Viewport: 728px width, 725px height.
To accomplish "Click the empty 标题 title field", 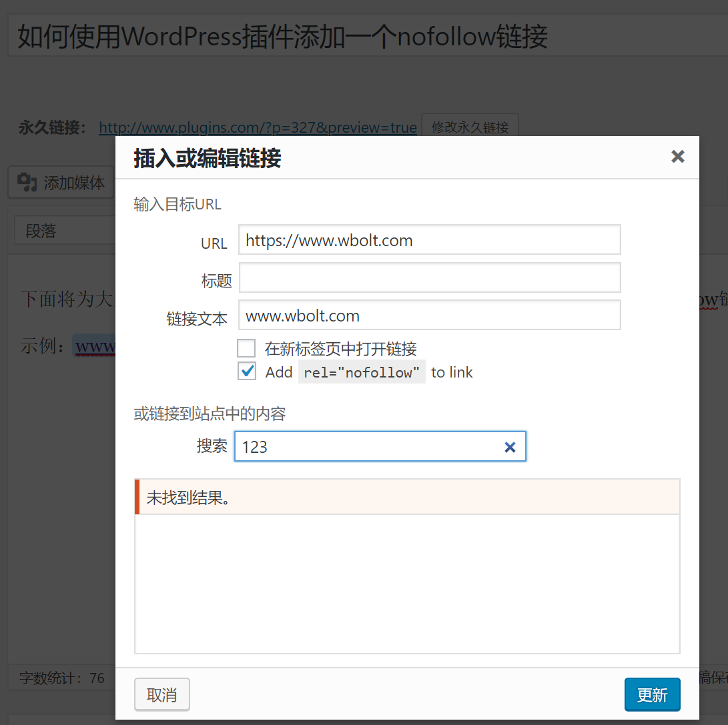I will click(x=430, y=277).
